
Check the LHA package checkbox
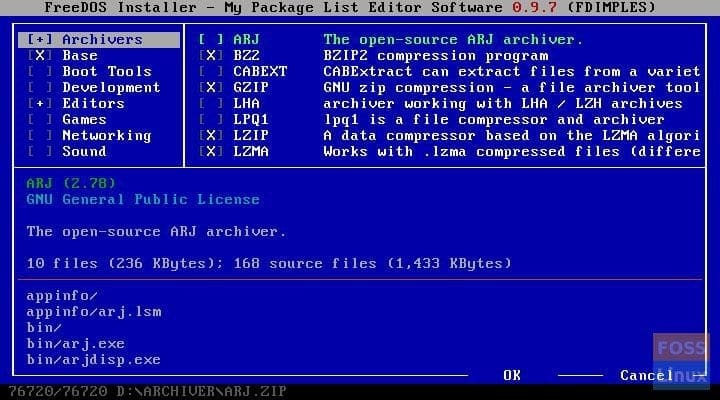click(211, 104)
